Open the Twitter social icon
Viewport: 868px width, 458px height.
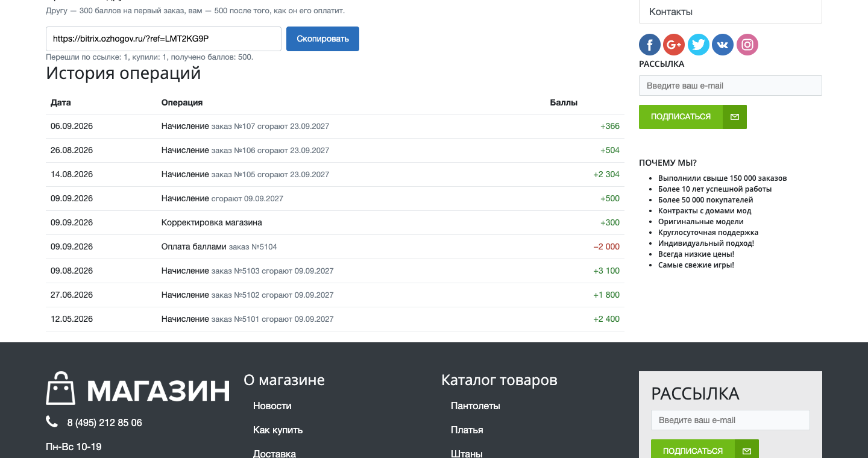[x=699, y=45]
